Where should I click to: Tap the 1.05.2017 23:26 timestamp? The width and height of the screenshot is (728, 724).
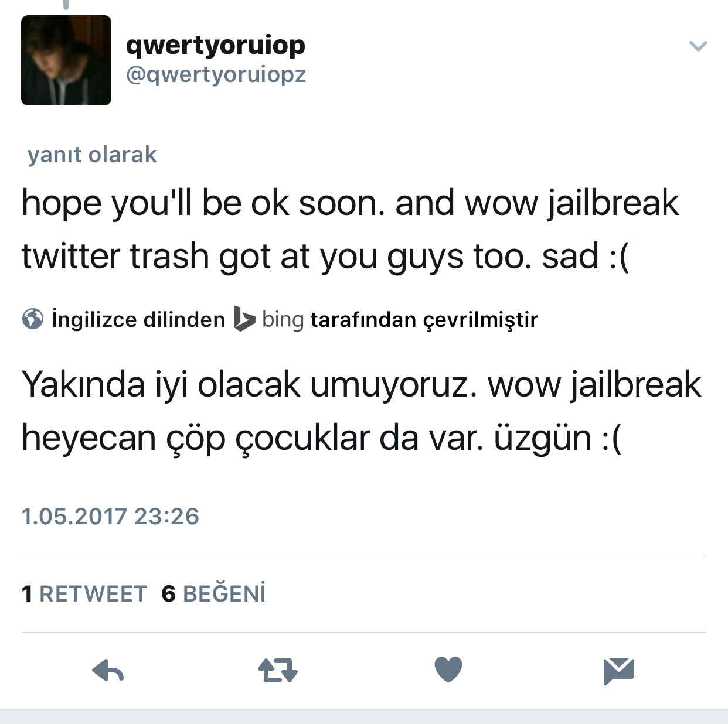tap(110, 517)
